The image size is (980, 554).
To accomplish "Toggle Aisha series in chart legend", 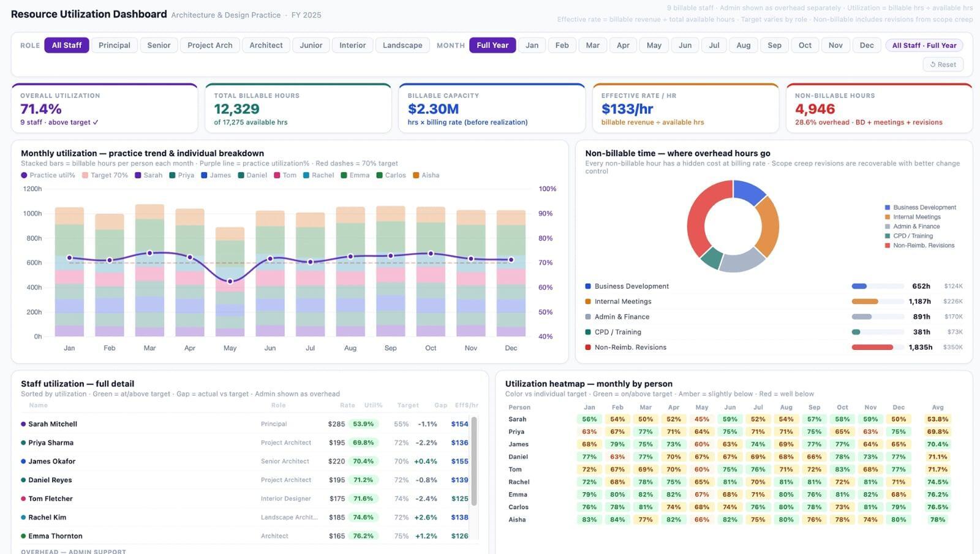I will point(417,175).
